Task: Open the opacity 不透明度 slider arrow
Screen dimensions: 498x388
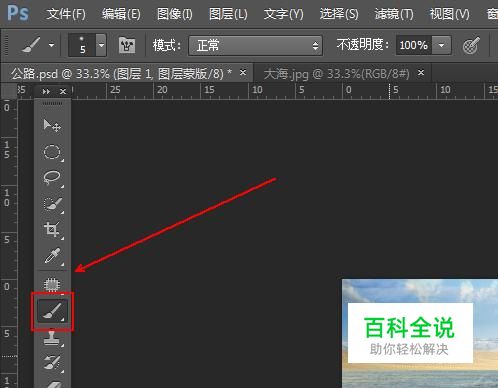Action: [x=441, y=45]
